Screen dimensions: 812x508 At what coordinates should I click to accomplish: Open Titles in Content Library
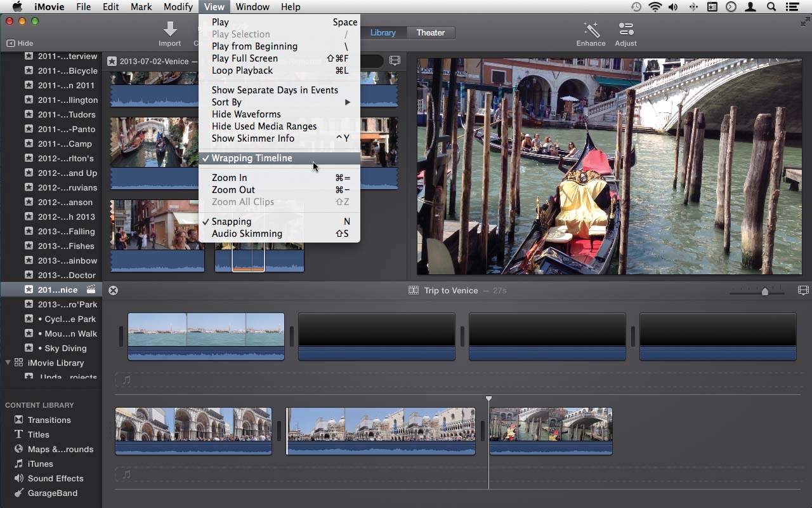click(x=38, y=434)
